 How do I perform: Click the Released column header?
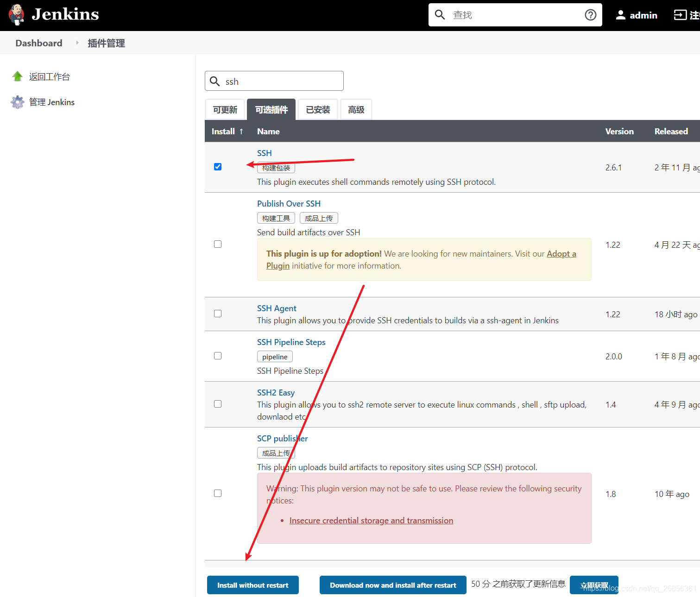671,132
